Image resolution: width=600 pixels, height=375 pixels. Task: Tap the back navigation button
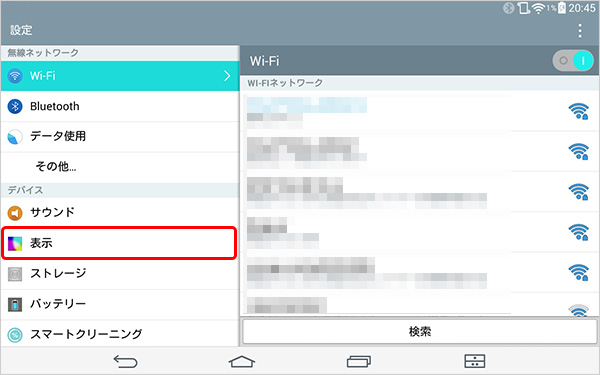(126, 361)
